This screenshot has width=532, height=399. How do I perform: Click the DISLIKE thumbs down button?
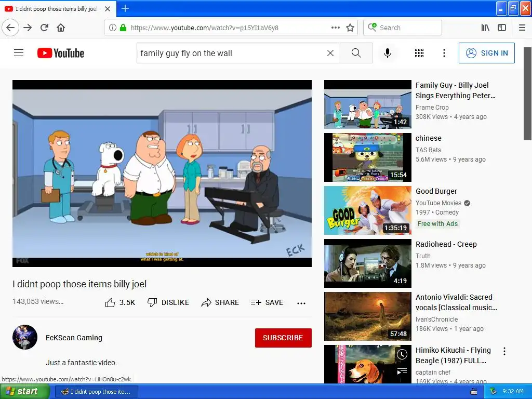168,302
